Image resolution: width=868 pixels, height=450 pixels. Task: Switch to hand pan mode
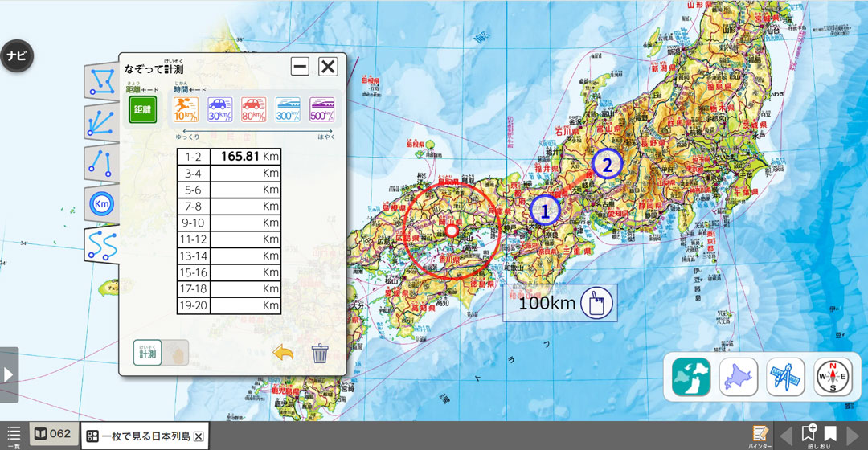point(176,353)
